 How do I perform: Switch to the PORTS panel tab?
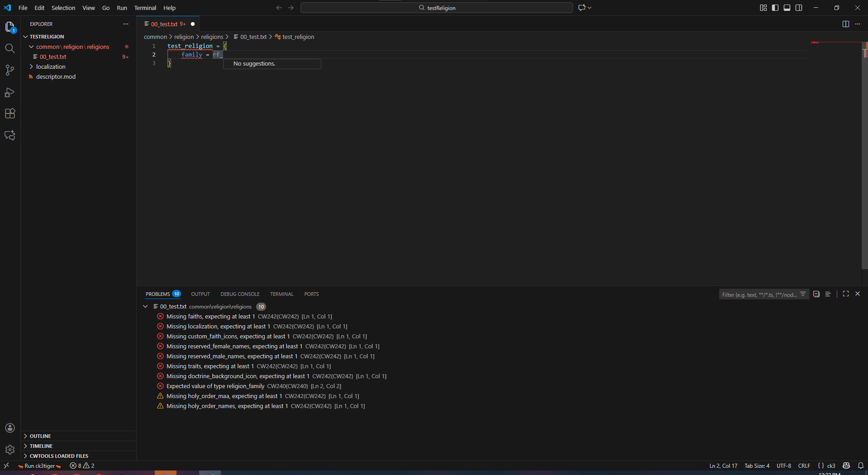[x=311, y=294]
